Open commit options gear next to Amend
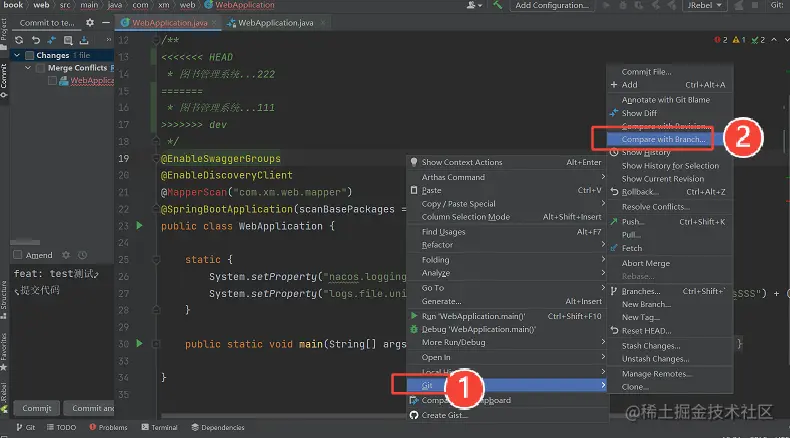This screenshot has width=790, height=438. coord(65,255)
